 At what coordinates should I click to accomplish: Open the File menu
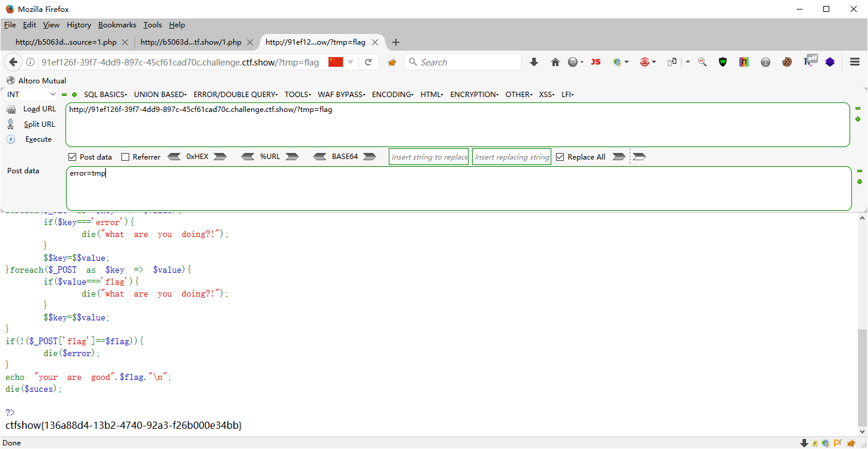10,25
